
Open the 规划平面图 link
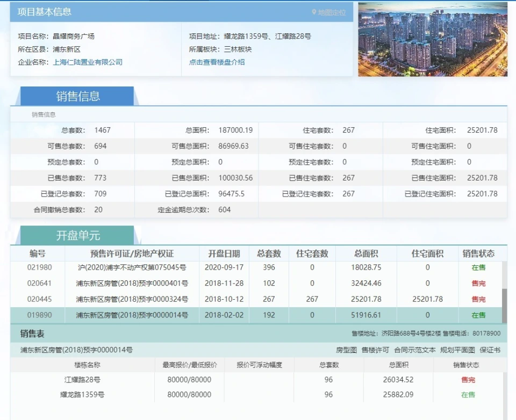(x=457, y=350)
